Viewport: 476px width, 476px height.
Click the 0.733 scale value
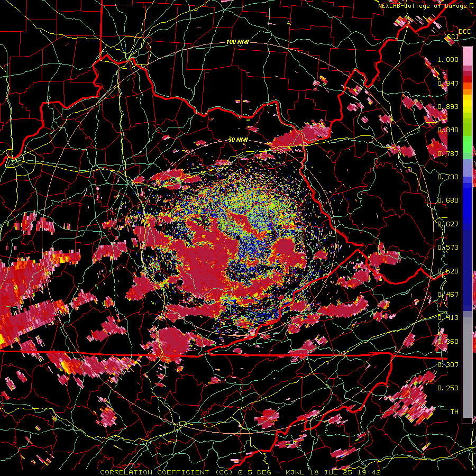(x=448, y=177)
